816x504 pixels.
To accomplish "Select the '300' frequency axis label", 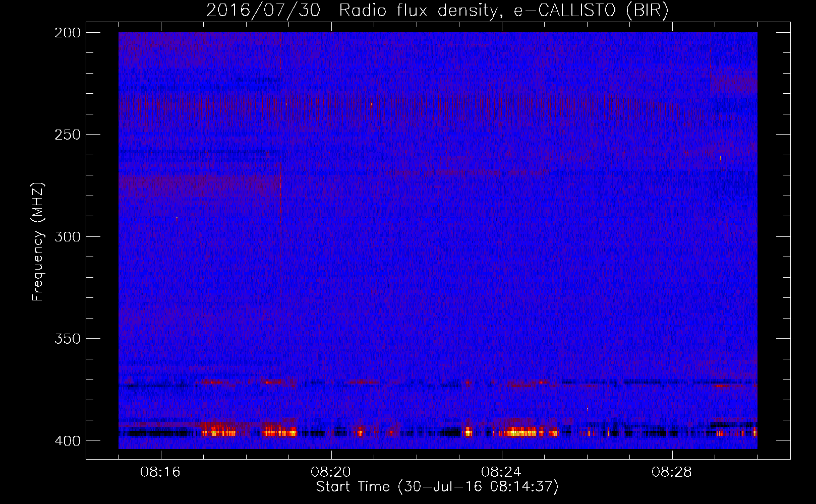I will (68, 236).
